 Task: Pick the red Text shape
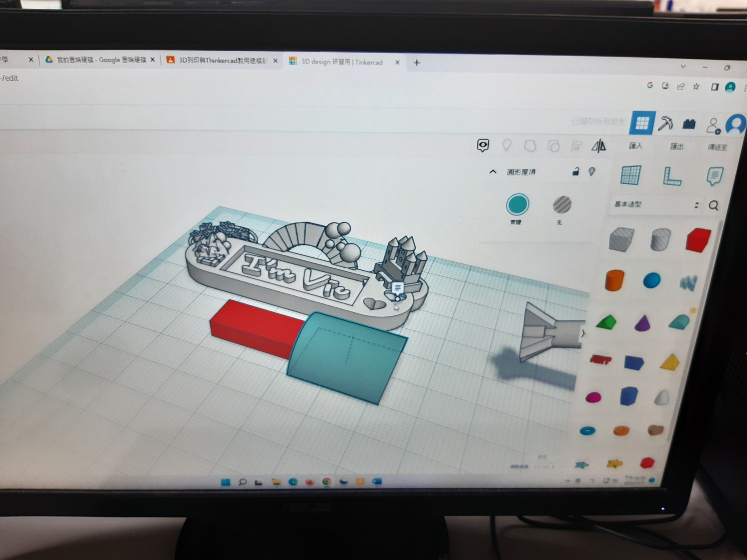(600, 359)
